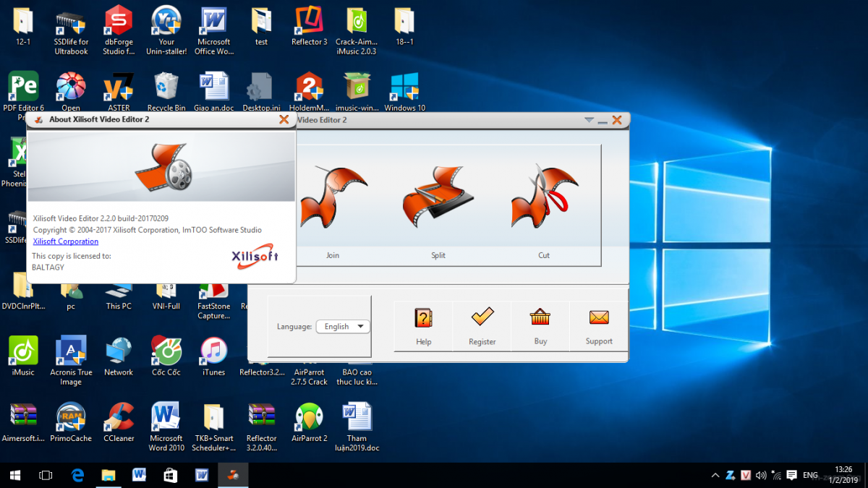Select the iTunes desktop icon

(x=214, y=356)
